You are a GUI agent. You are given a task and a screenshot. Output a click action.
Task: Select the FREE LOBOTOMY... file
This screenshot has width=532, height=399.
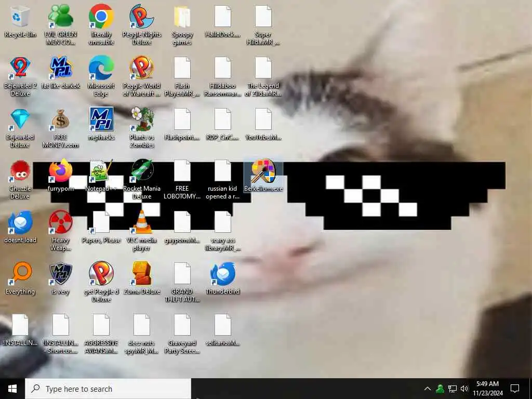182,180
